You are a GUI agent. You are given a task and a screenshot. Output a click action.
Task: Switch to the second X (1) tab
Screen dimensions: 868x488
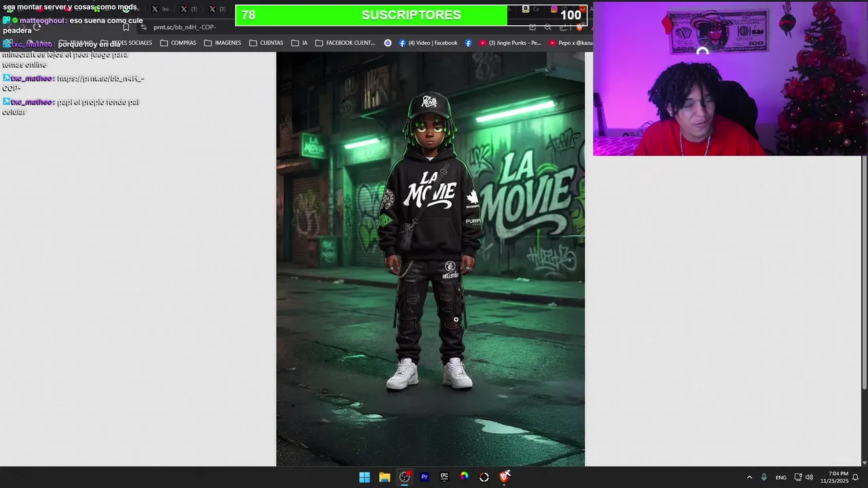coord(189,9)
